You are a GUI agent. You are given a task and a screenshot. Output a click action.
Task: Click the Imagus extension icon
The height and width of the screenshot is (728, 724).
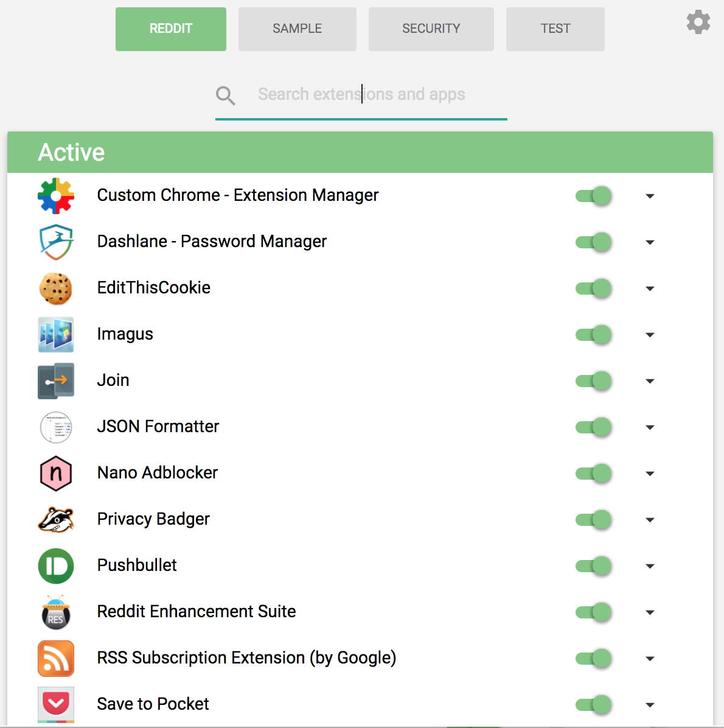point(56,335)
